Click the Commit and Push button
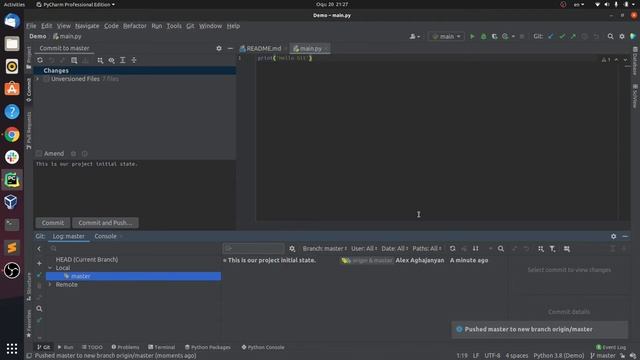The image size is (640, 360). (x=105, y=222)
